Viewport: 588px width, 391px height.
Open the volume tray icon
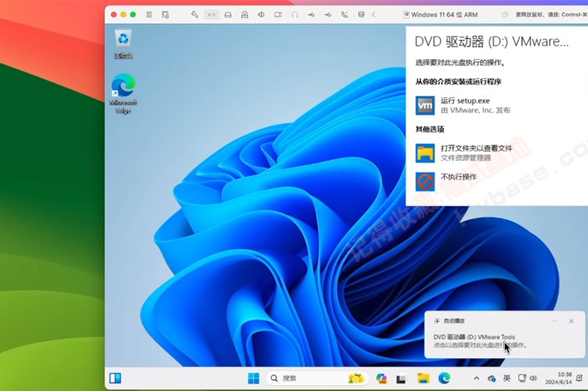point(533,378)
